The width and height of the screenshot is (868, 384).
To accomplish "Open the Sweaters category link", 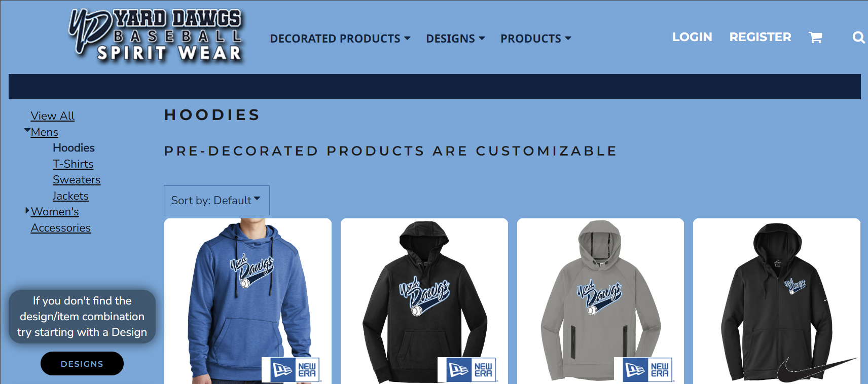I will pos(77,180).
